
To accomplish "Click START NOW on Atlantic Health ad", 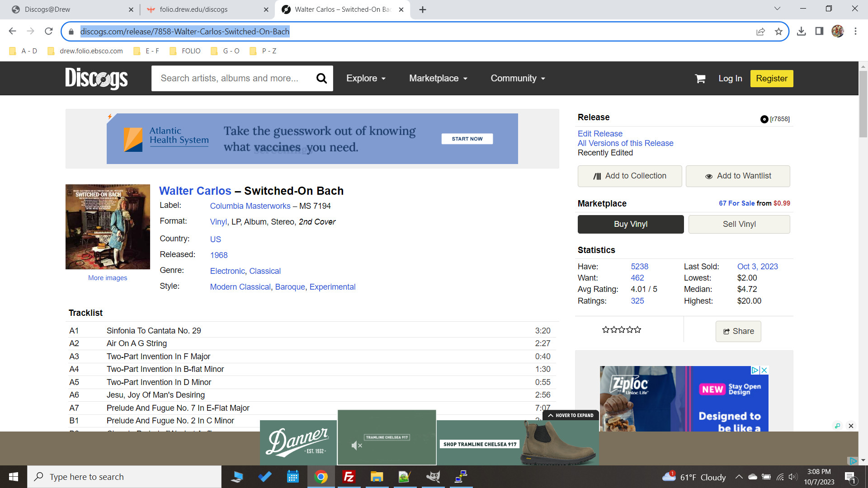I will coord(467,139).
